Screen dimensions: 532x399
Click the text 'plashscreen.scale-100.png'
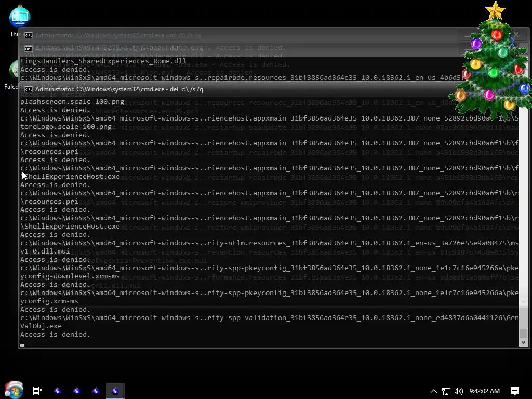click(x=72, y=102)
